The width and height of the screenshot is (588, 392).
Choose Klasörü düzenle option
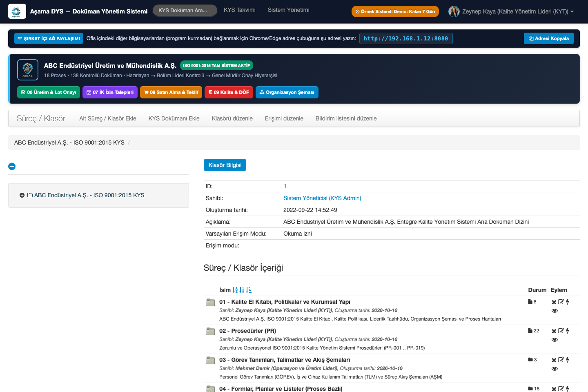232,118
